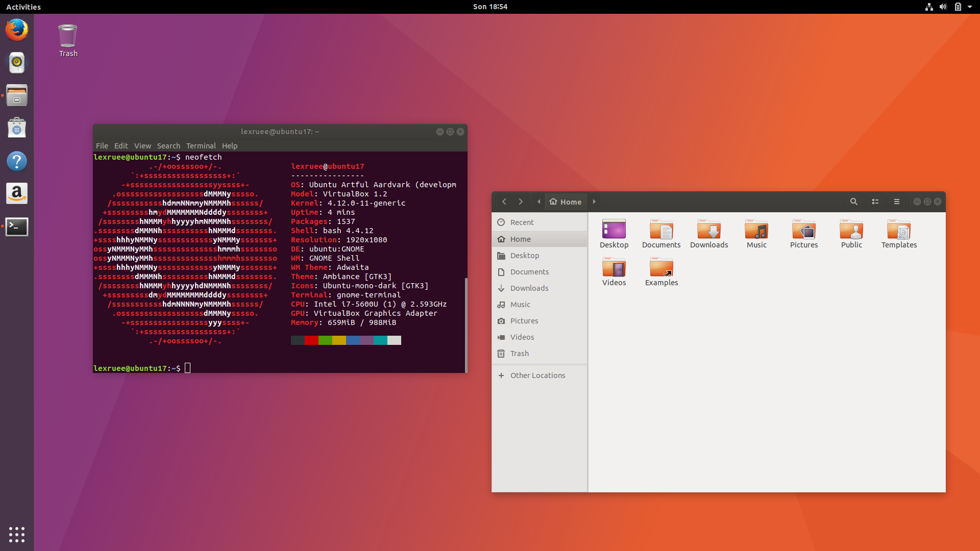Screen dimensions: 980x551
Task: Open the hamburger menu in Files
Action: point(897,202)
